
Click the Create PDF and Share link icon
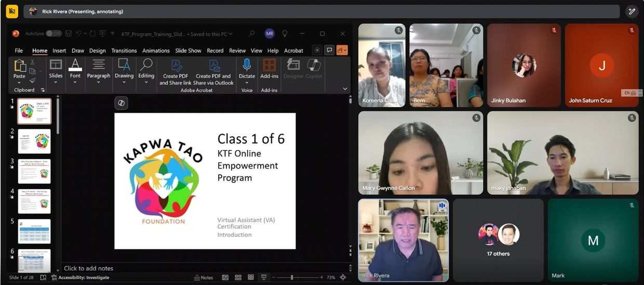click(176, 66)
